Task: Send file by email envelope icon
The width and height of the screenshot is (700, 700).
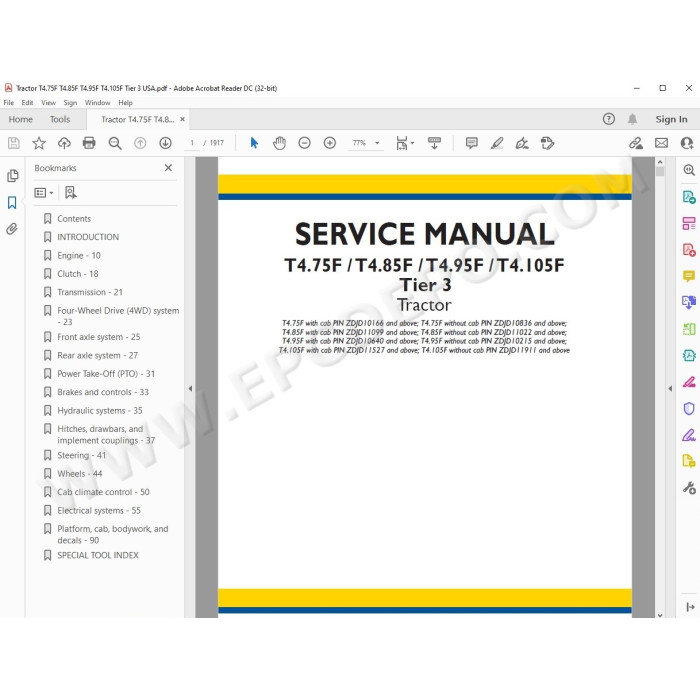Action: coord(661,143)
